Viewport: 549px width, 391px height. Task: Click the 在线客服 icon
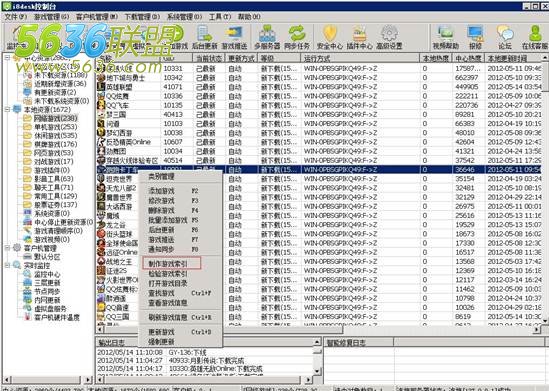(x=535, y=37)
